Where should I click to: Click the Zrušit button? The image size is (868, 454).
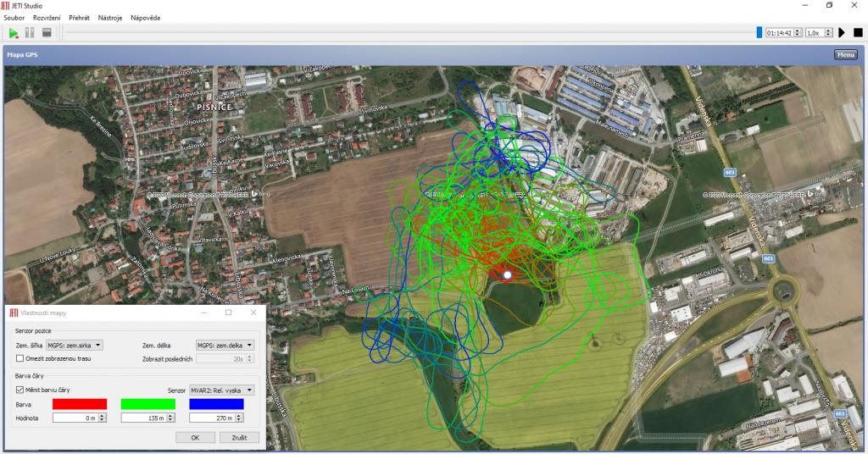point(239,437)
